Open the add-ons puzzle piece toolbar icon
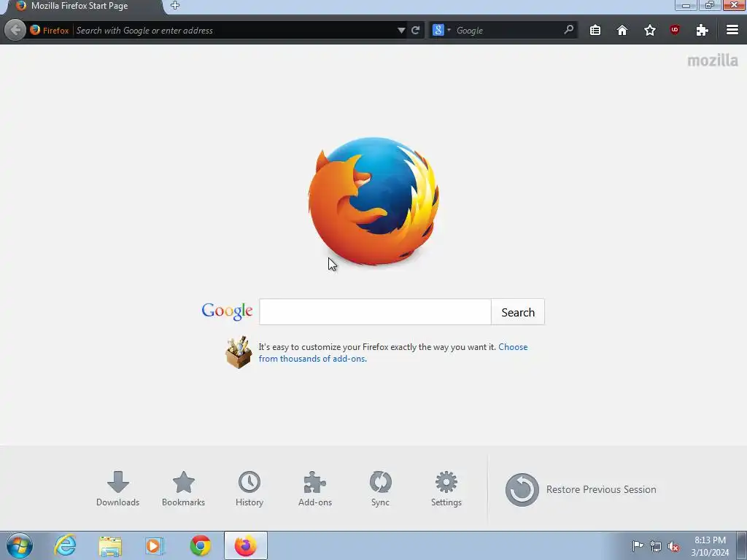The image size is (747, 560). point(702,31)
